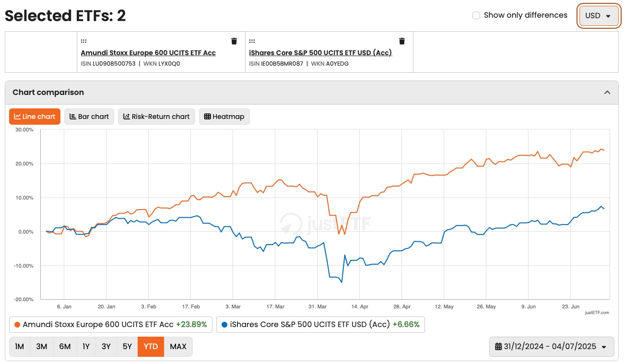
Task: Collapse the Chart comparison section chevron
Action: click(607, 93)
